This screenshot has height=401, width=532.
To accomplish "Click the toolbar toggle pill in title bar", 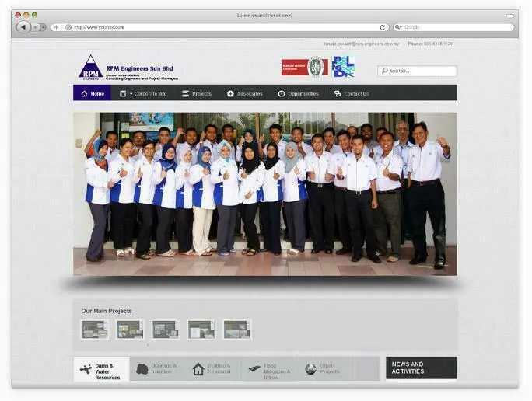I will click(510, 16).
